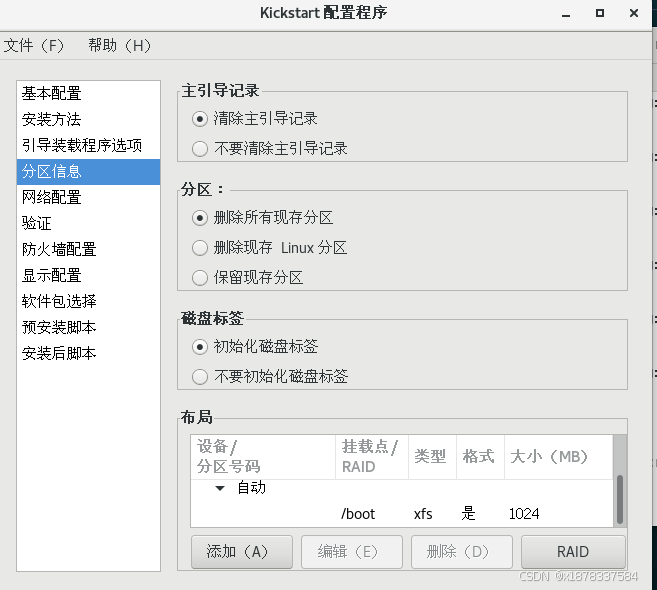
Task: Click the 删除 (D) button
Action: (x=462, y=552)
